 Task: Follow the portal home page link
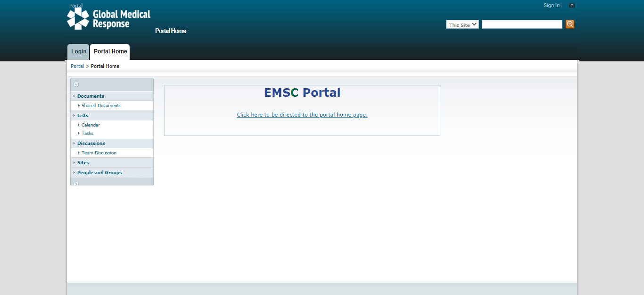pos(302,114)
